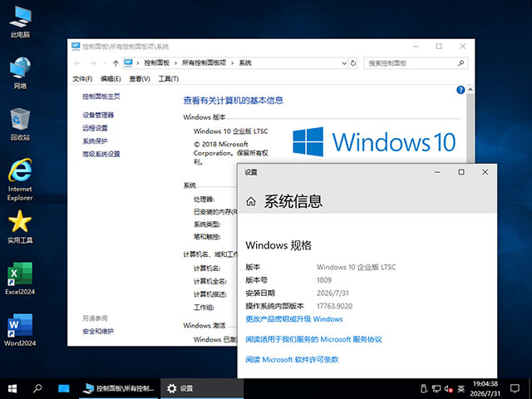Click the Back arrow in Control Panel
Screen dimensions: 532x399
click(77, 63)
